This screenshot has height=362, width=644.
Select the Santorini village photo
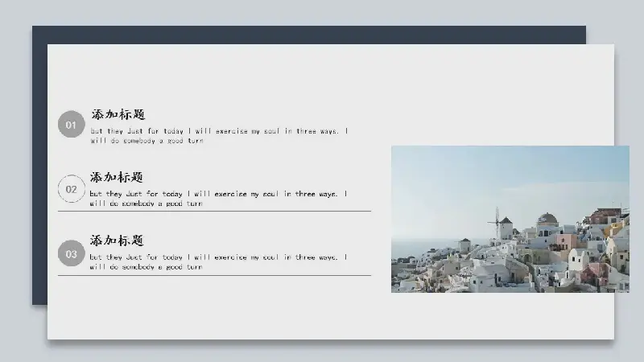[x=510, y=219]
